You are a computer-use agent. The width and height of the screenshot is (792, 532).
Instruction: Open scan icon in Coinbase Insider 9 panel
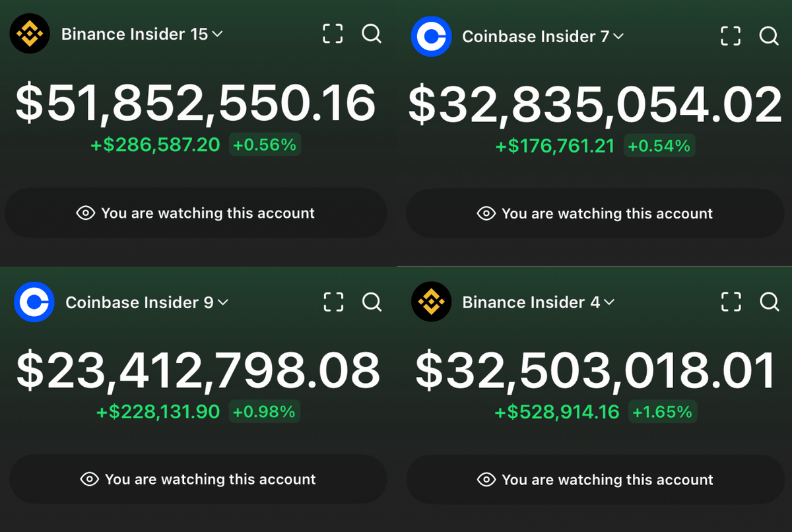point(334,302)
